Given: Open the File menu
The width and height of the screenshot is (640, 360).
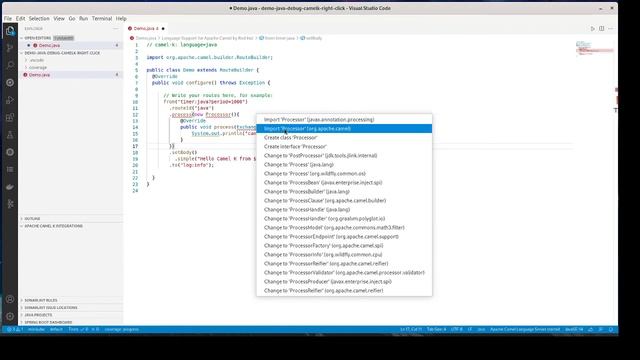Looking at the screenshot, I should pyautogui.click(x=8, y=18).
